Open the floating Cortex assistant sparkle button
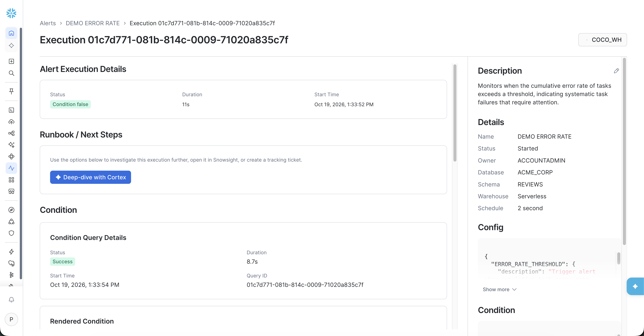 coord(635,286)
